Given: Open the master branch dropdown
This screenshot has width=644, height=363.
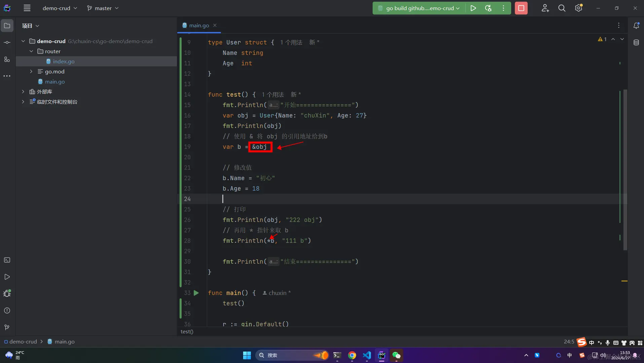Looking at the screenshot, I should [103, 8].
